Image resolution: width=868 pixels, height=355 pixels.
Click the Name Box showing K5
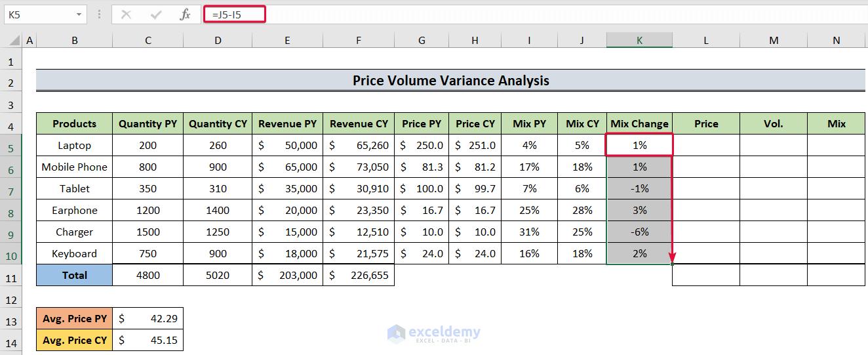39,14
